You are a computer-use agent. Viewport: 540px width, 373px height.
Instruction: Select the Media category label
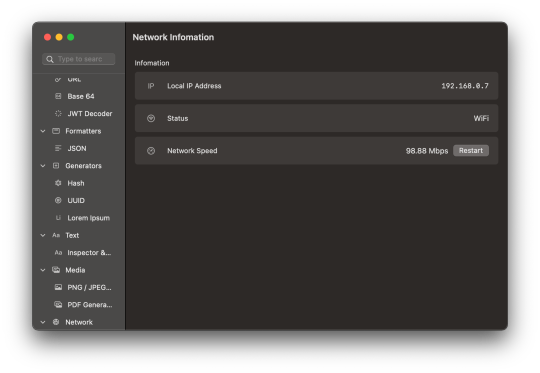[x=75, y=270]
